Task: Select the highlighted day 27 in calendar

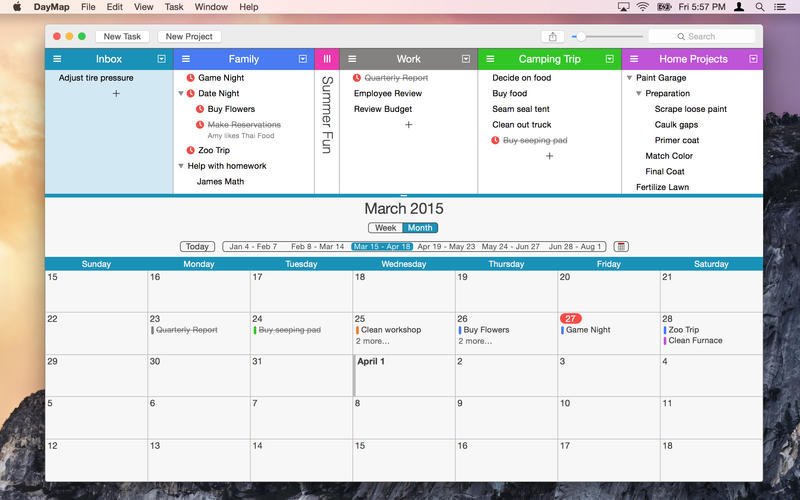Action: 570,318
